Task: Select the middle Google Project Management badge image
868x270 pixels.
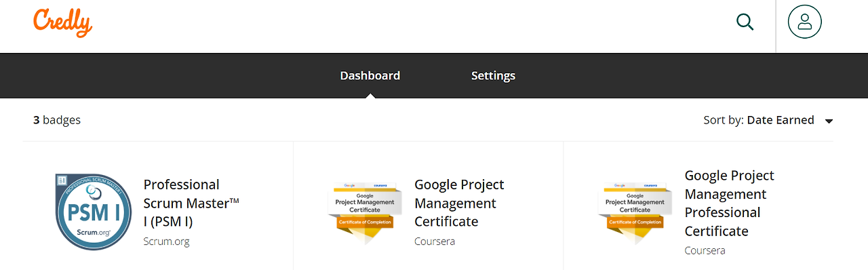Action: 364,212
